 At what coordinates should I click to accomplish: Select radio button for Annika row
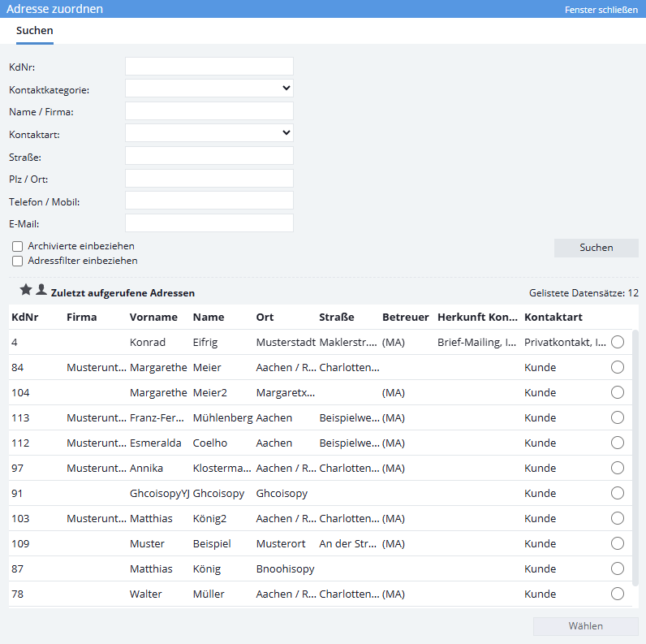[x=617, y=468]
